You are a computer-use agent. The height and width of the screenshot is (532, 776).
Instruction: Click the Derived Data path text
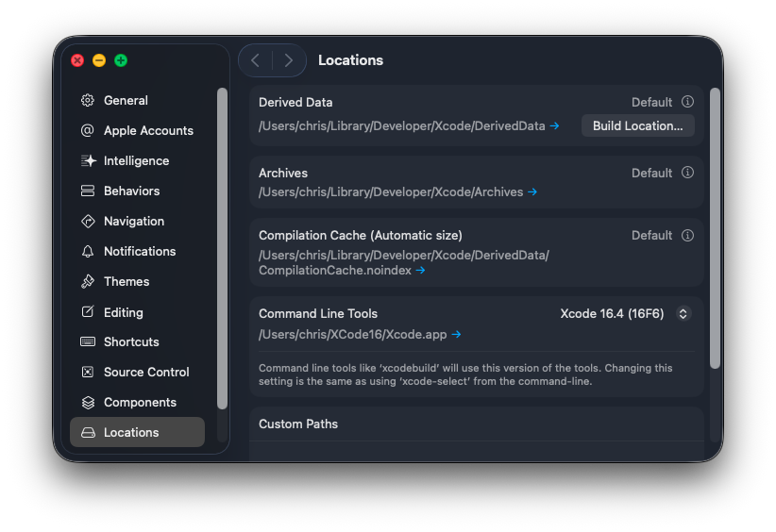[x=402, y=126]
